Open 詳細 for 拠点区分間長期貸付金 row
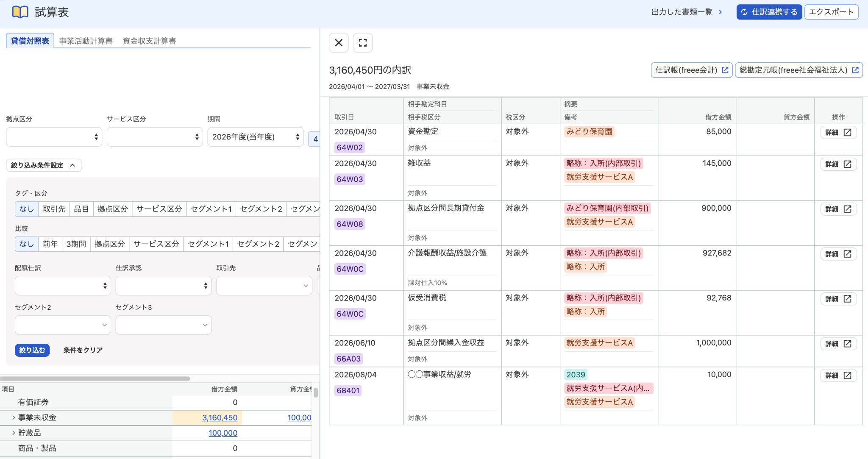Screen dimensions: 868x459 (x=838, y=209)
